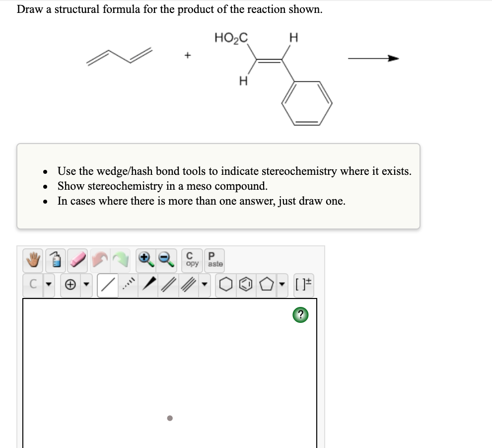
Task: Toggle the triple bond tool
Action: [x=188, y=284]
